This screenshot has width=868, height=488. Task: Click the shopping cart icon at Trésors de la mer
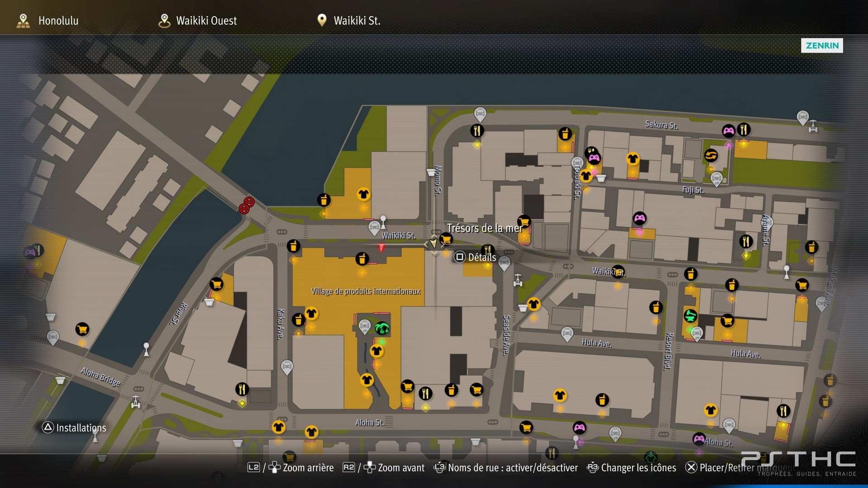pyautogui.click(x=446, y=239)
